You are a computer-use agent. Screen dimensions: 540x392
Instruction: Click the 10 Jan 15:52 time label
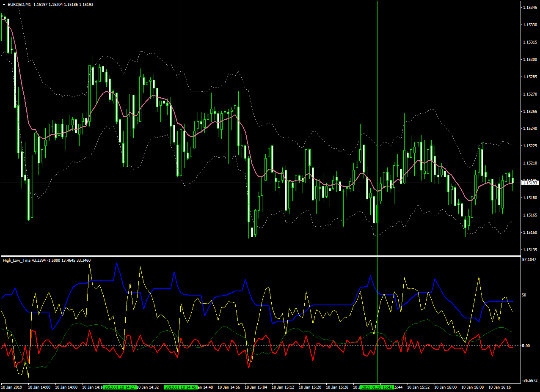click(x=419, y=387)
